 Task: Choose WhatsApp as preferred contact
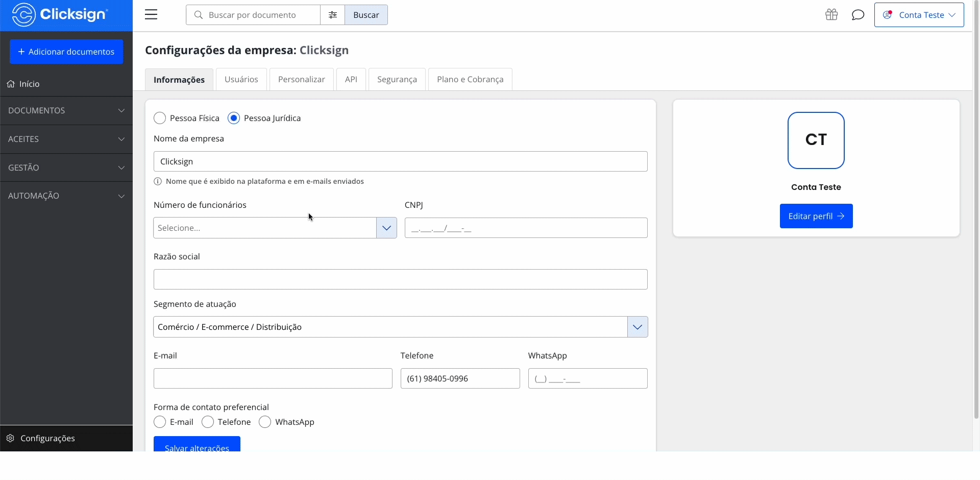265,422
